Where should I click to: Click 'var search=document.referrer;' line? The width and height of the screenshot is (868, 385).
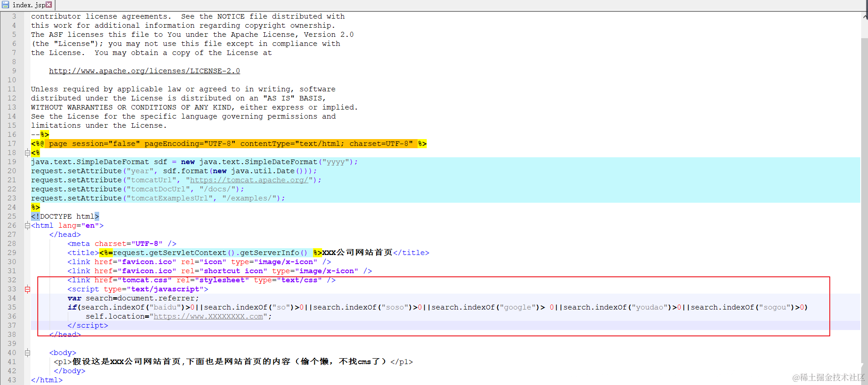click(x=133, y=298)
